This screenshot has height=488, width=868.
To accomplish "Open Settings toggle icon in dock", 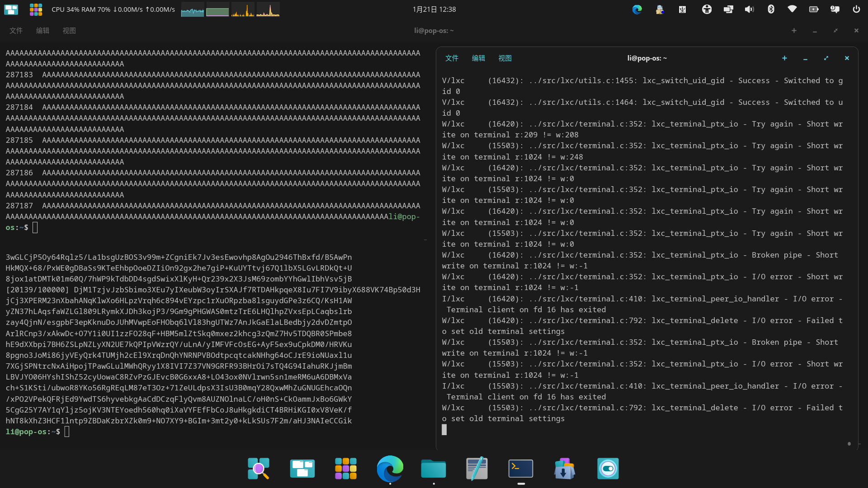I will coord(608,469).
